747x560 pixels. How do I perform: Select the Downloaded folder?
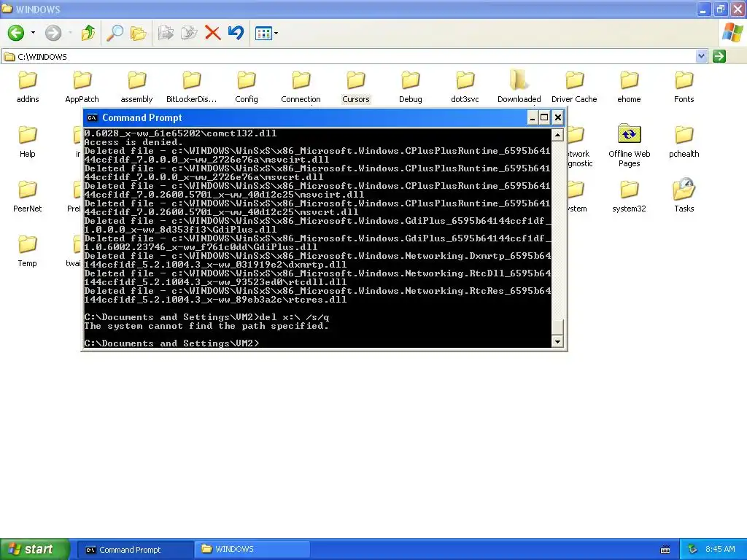pos(519,87)
